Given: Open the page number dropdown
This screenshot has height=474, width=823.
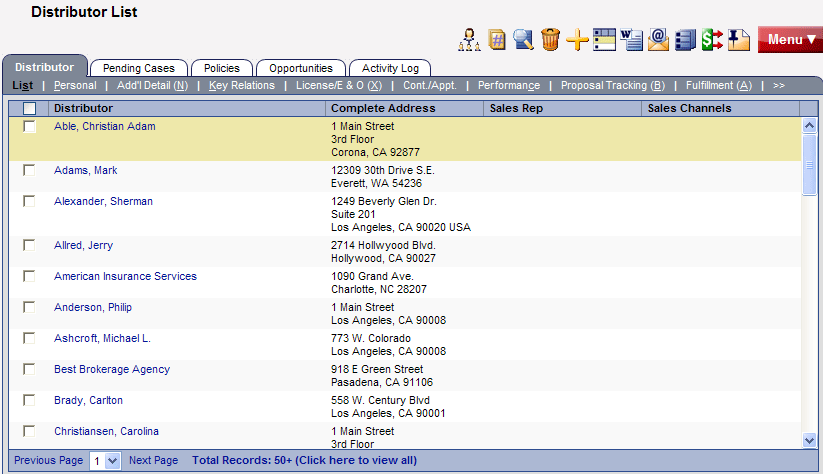Looking at the screenshot, I should (105, 461).
